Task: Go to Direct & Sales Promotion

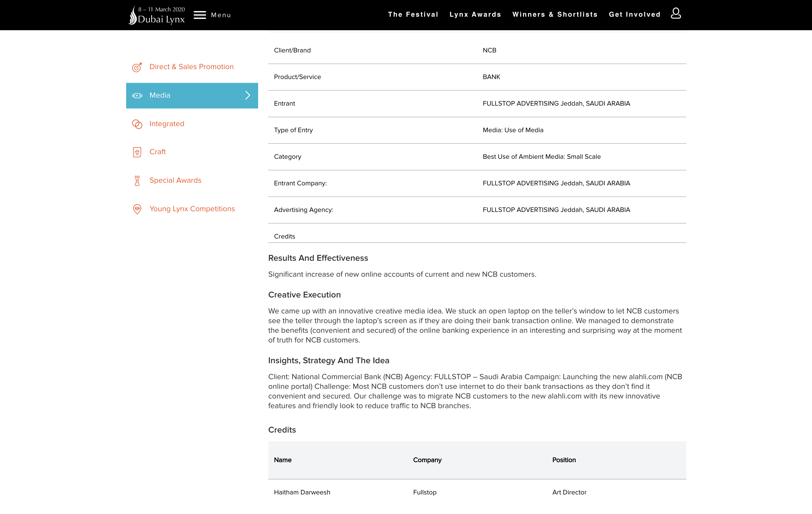Action: 192,67
